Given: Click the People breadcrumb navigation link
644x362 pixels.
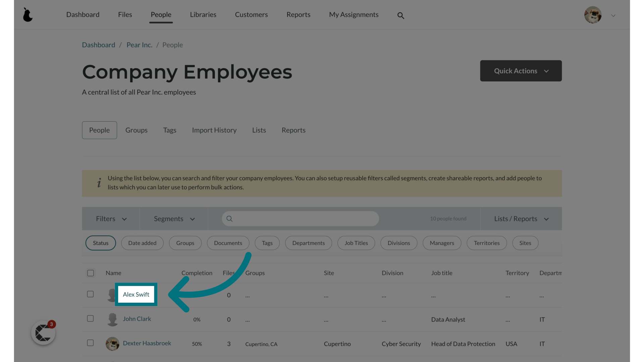Looking at the screenshot, I should [172, 45].
